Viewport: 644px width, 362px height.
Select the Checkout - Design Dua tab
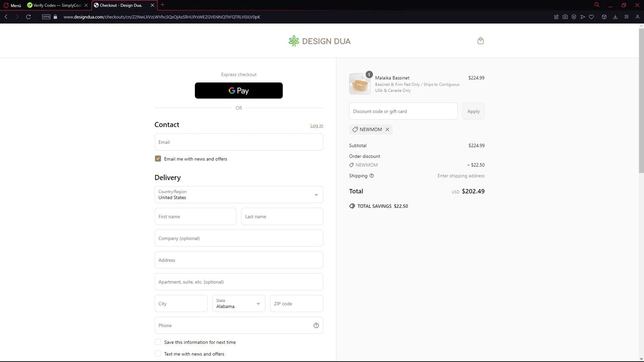[121, 5]
